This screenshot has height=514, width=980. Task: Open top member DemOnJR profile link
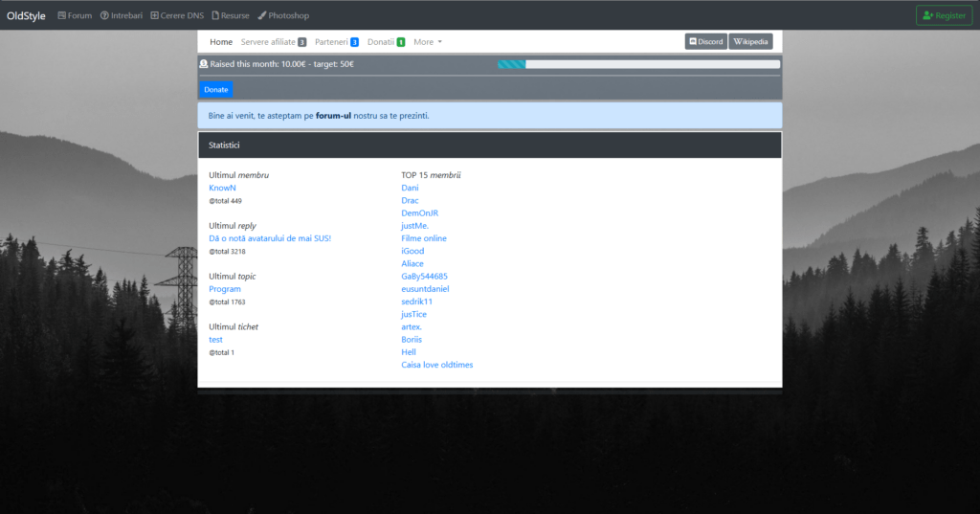419,213
